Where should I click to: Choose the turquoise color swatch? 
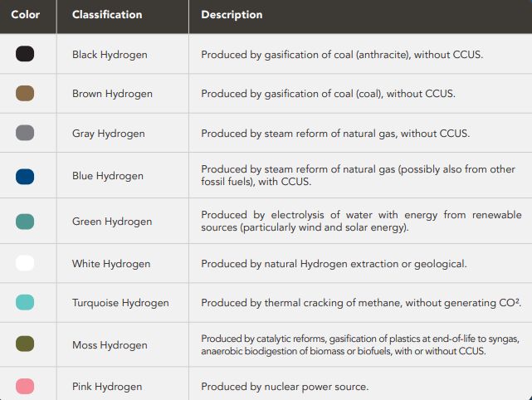[x=25, y=303]
